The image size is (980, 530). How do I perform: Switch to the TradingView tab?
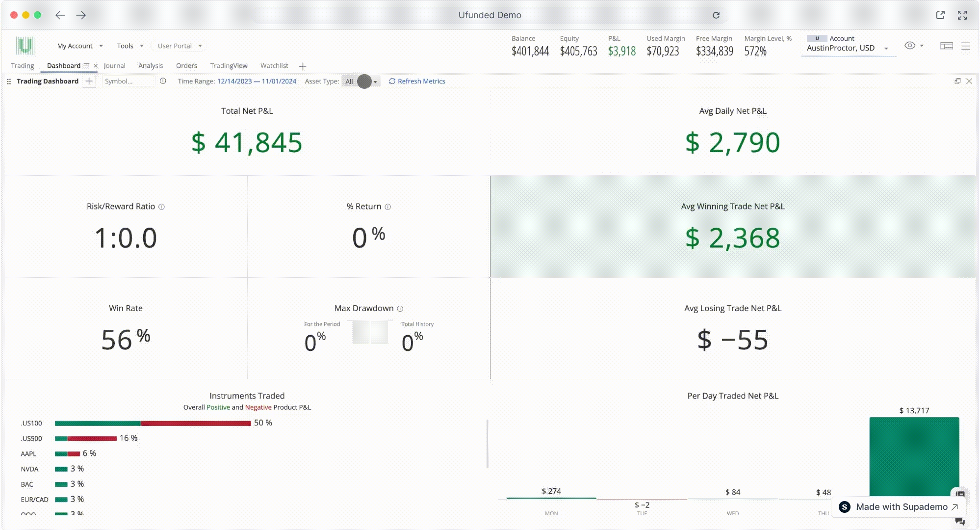tap(229, 66)
